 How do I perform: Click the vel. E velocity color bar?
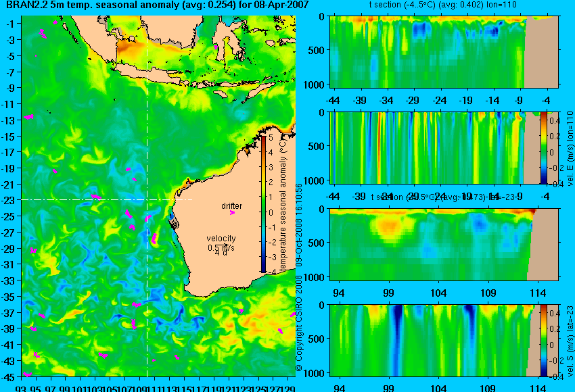click(543, 147)
